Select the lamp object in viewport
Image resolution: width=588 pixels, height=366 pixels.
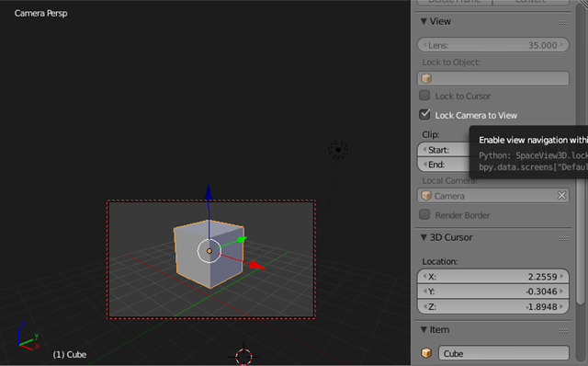coord(338,150)
